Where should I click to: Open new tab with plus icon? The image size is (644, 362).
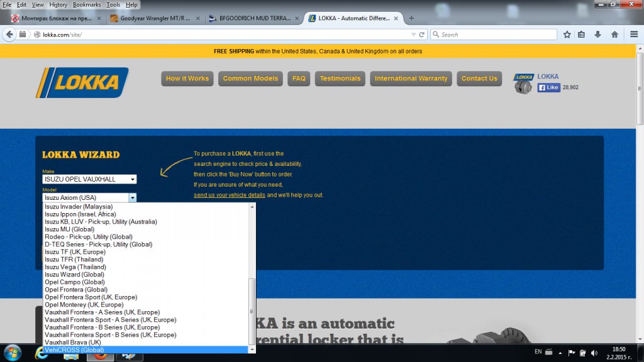(x=411, y=18)
